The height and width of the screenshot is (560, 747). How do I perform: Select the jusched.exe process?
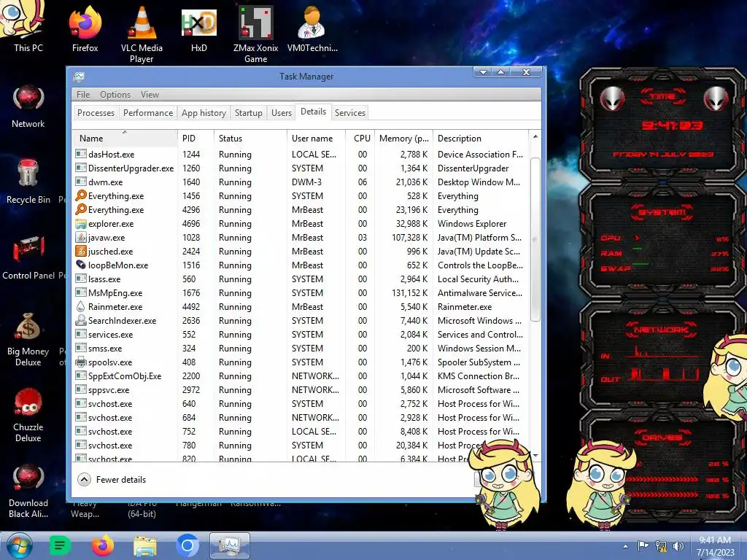[x=301, y=251]
